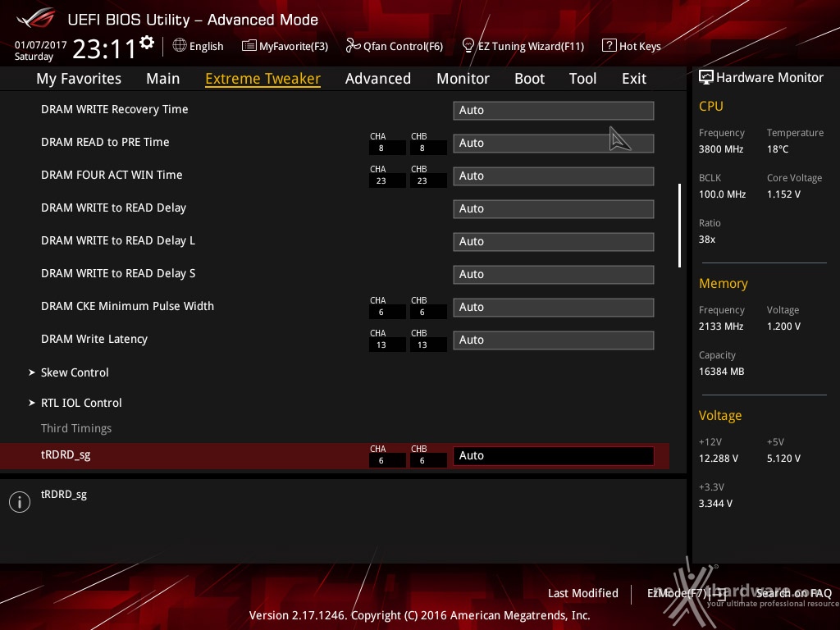This screenshot has height=630, width=840.
Task: Click the memory capacity 16384 MB value
Action: pos(722,372)
